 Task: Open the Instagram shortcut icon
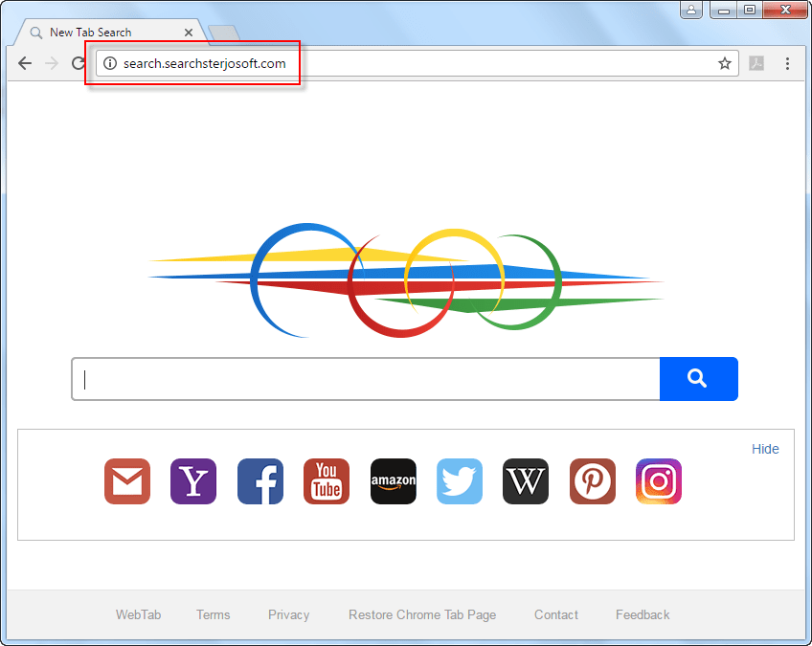pyautogui.click(x=659, y=481)
